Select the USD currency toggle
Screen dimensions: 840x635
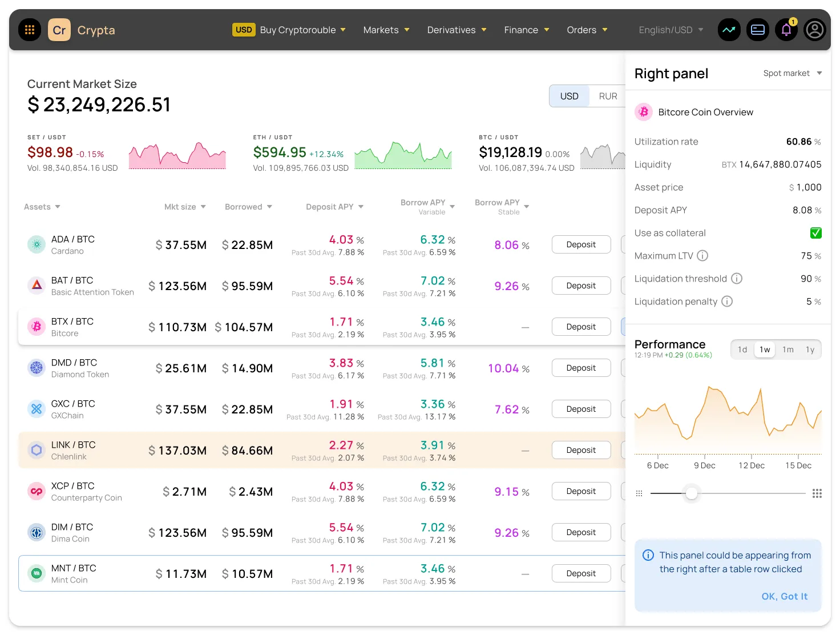[569, 96]
